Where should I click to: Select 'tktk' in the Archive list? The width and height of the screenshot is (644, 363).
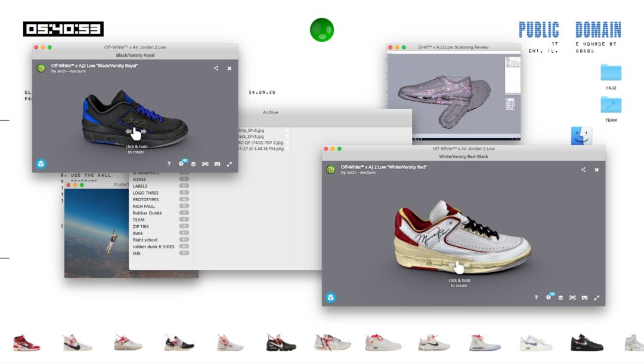tap(160, 253)
